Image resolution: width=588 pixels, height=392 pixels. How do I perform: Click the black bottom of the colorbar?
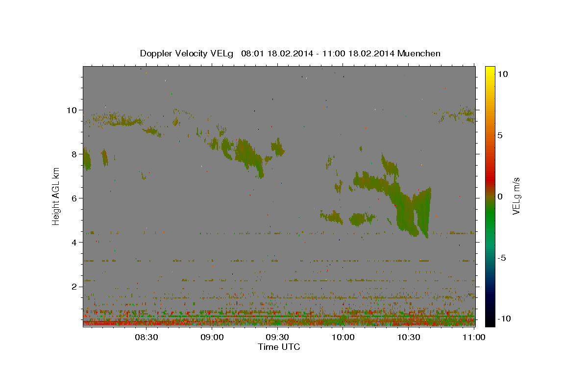click(490, 321)
